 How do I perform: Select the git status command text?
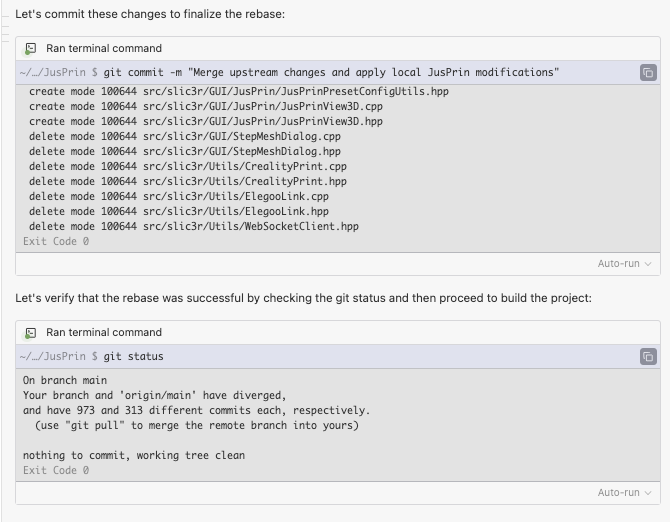(133, 356)
